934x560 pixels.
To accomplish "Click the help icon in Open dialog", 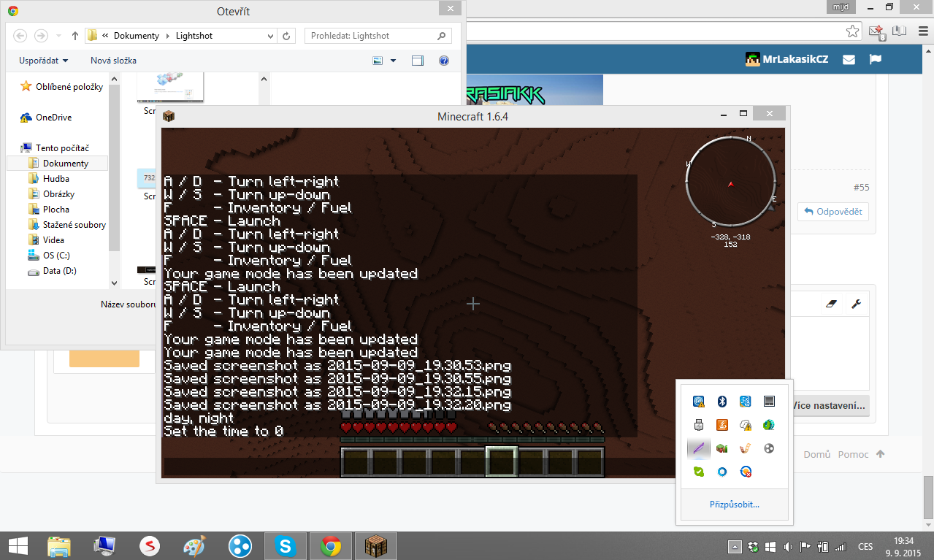I will click(443, 61).
